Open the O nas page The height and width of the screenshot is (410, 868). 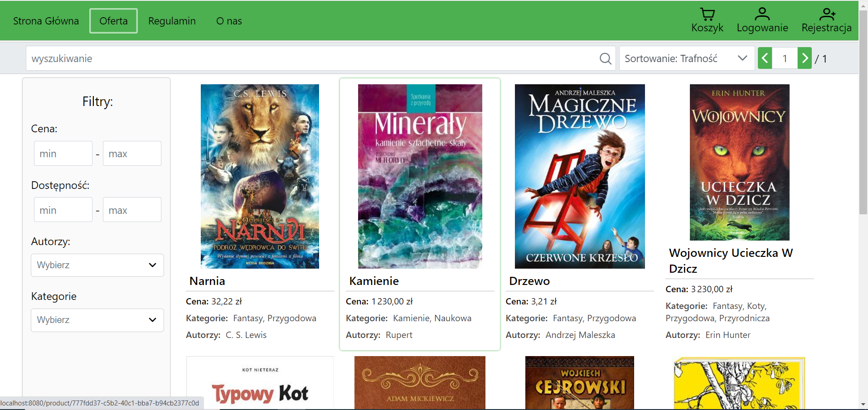[229, 21]
